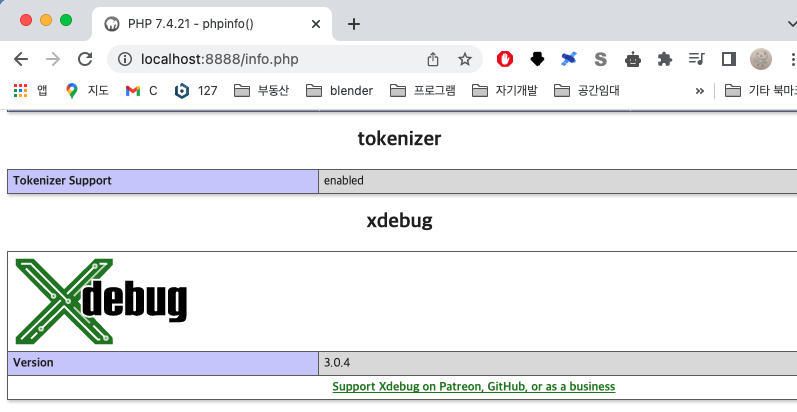Click the Xdebug logo image
797x412 pixels.
[101, 301]
